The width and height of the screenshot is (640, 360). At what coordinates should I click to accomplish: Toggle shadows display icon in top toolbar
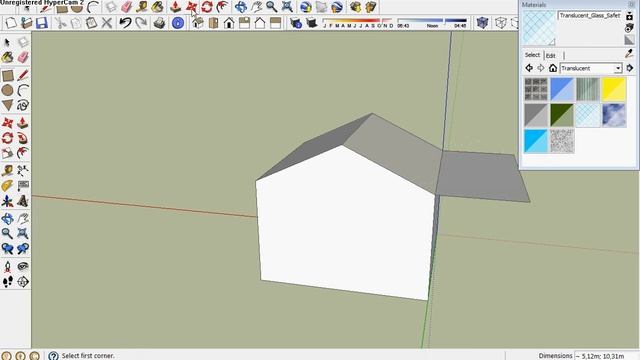coord(312,23)
